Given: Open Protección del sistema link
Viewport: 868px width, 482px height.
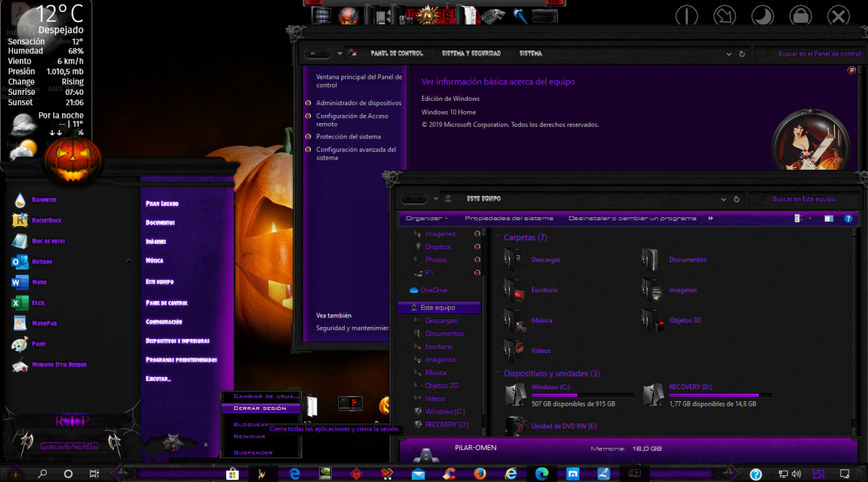Looking at the screenshot, I should 348,136.
